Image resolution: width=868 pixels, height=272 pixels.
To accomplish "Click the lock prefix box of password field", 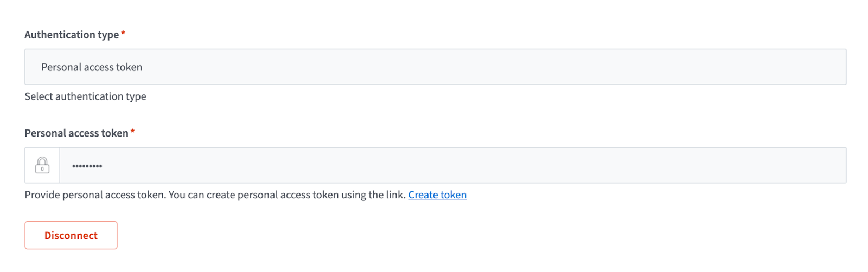I will 42,165.
